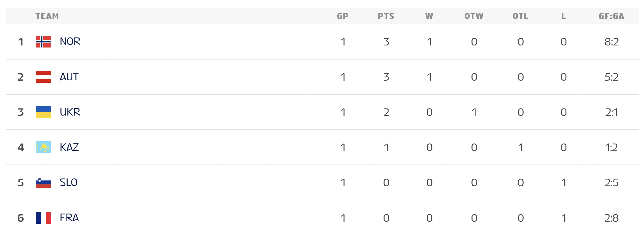Sort by the PTS column header

click(386, 16)
